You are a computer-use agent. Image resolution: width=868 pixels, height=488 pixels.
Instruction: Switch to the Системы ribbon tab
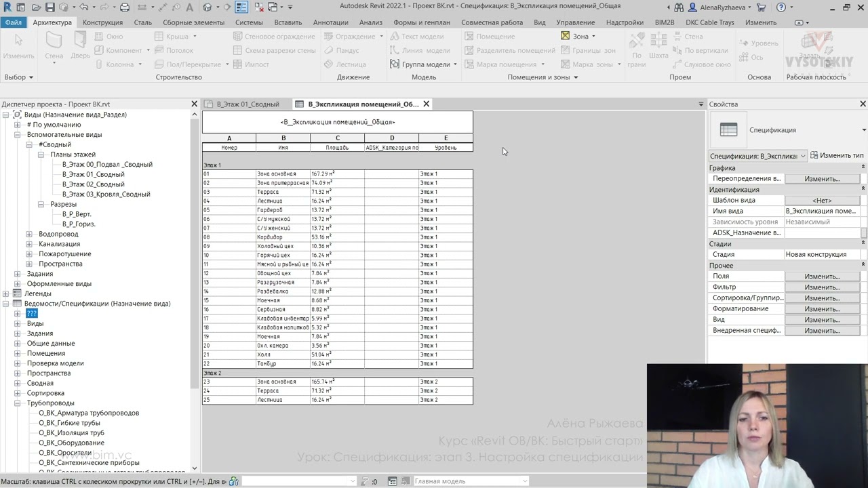point(249,22)
